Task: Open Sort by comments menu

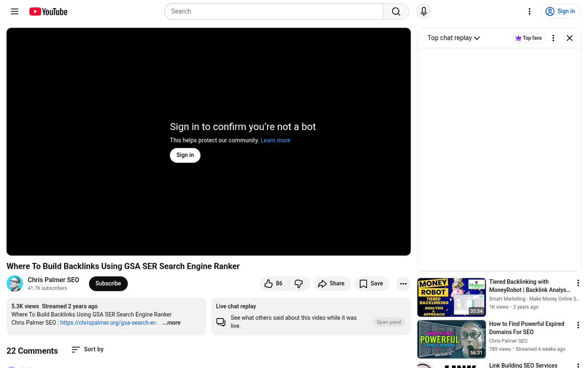Action: pyautogui.click(x=88, y=349)
